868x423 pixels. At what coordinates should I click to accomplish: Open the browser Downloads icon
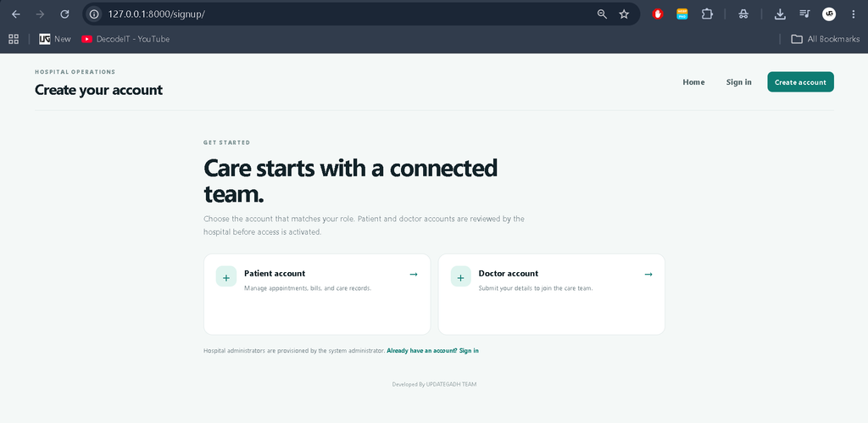click(780, 14)
